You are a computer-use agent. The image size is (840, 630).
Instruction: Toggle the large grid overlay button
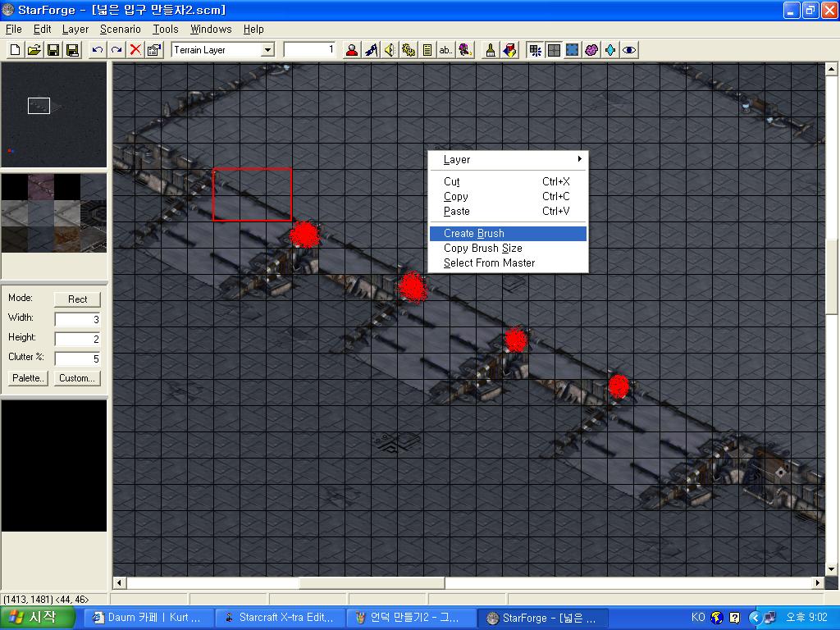pyautogui.click(x=554, y=50)
